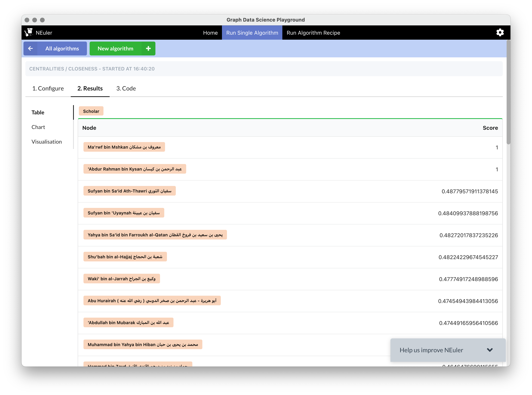Click the back arrow icon
The height and width of the screenshot is (395, 532).
(x=30, y=49)
